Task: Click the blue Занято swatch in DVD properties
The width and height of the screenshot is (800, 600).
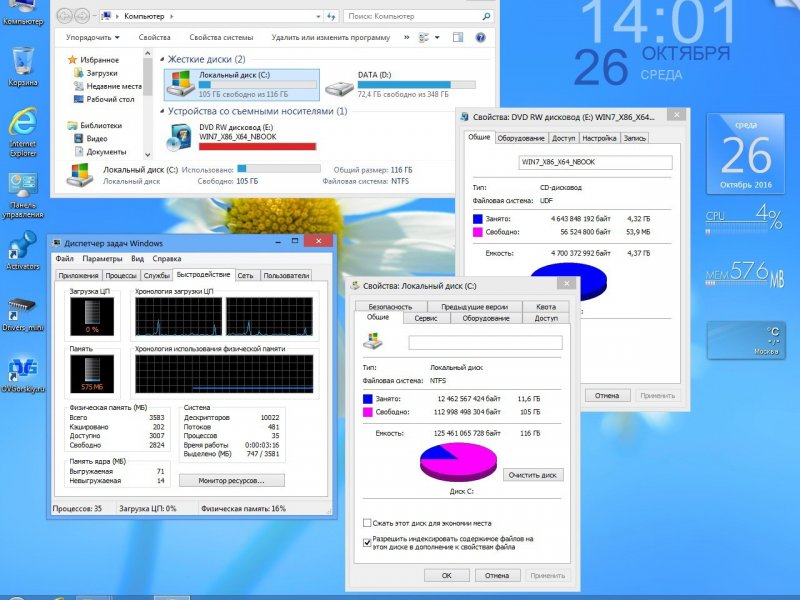Action: point(478,219)
